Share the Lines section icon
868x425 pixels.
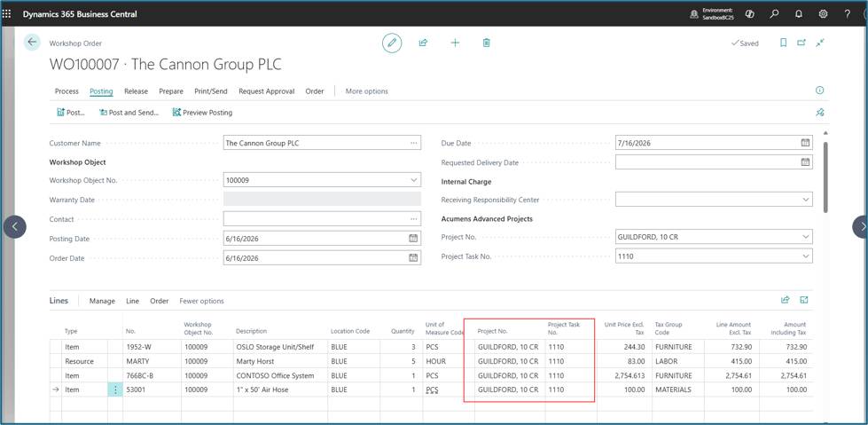[785, 300]
